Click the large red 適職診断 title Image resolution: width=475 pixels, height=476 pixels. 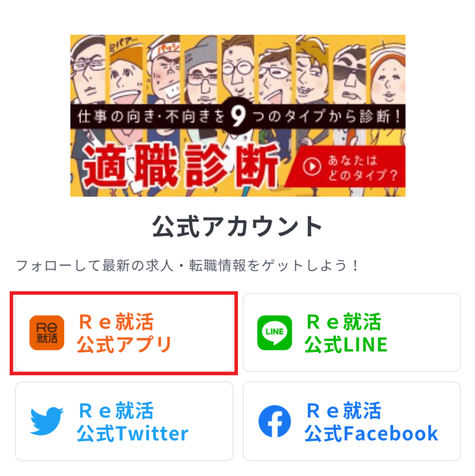click(181, 165)
